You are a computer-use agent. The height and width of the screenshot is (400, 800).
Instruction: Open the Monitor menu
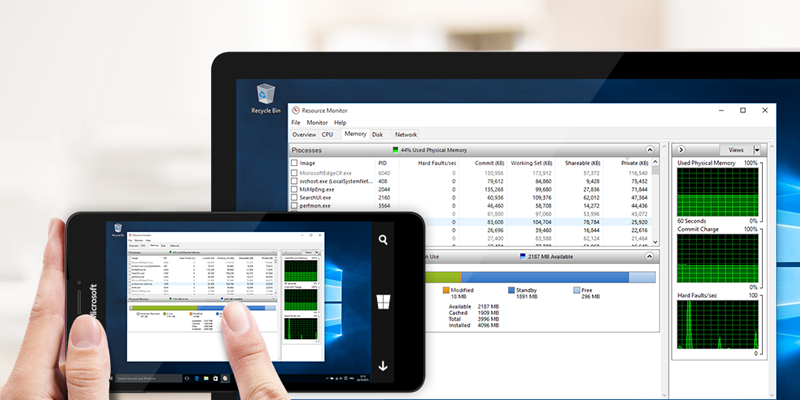(317, 122)
